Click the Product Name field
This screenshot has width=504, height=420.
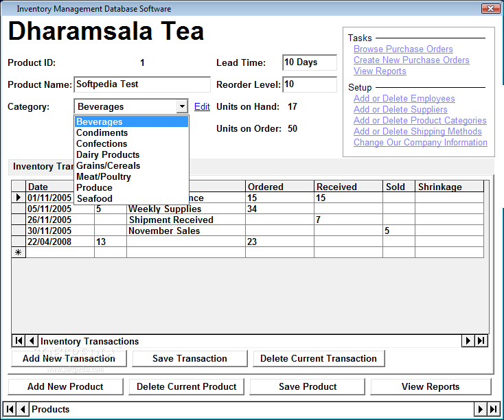[142, 84]
